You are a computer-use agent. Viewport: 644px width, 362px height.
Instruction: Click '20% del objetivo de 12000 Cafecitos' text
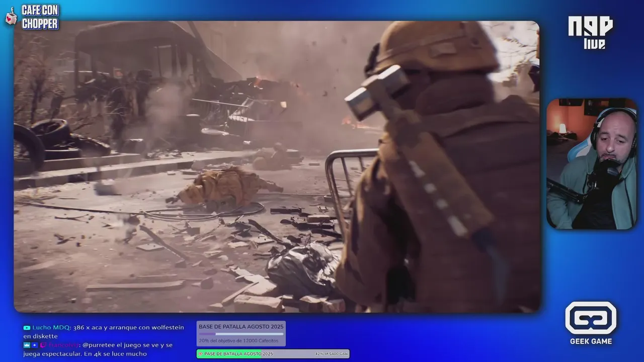click(x=238, y=341)
